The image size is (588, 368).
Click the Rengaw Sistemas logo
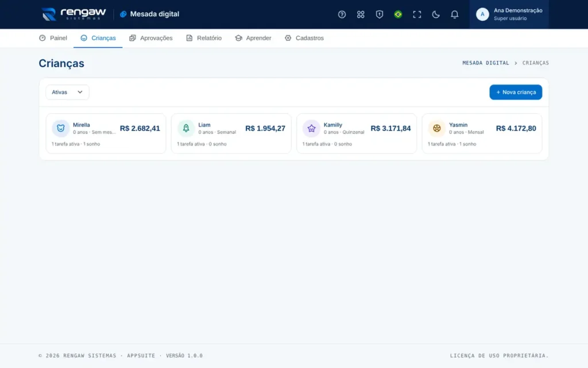[x=73, y=14]
